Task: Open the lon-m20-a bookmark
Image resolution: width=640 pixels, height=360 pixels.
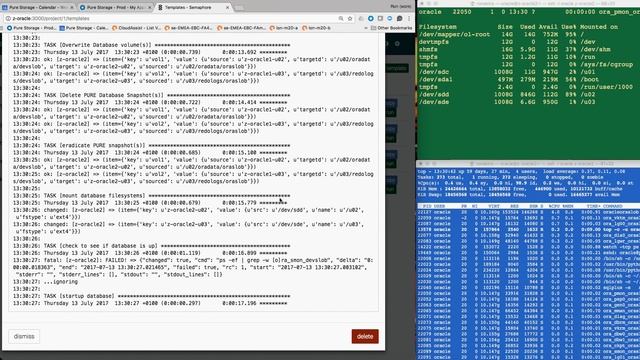Action: tap(284, 28)
